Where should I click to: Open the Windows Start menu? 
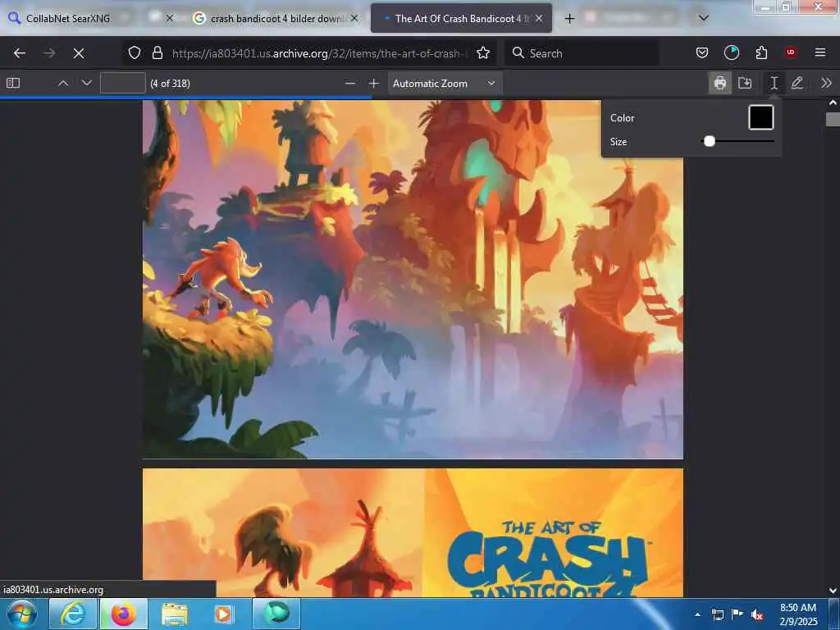point(22,614)
